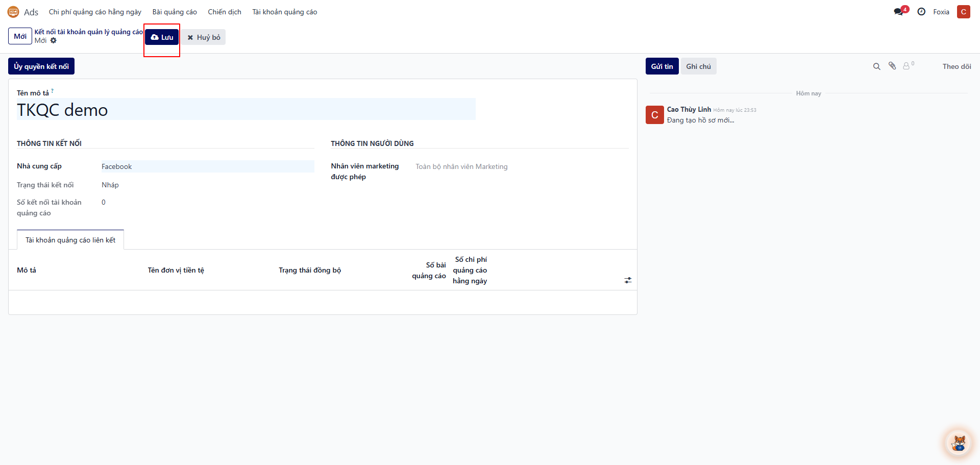The image size is (980, 465).
Task: Toggle Theo dõi to follow the record
Action: (957, 66)
